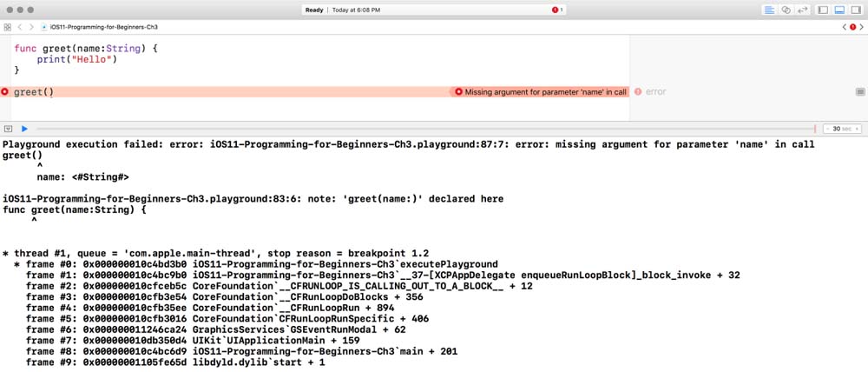The height and width of the screenshot is (372, 868).
Task: Click the 'thread #1' breakpoint stop line
Action: tap(215, 253)
